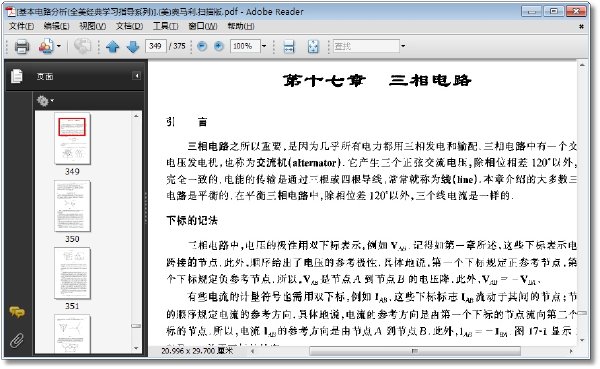Click the Find search text field
Screen dimensions: 600x369
pyautogui.click(x=366, y=46)
